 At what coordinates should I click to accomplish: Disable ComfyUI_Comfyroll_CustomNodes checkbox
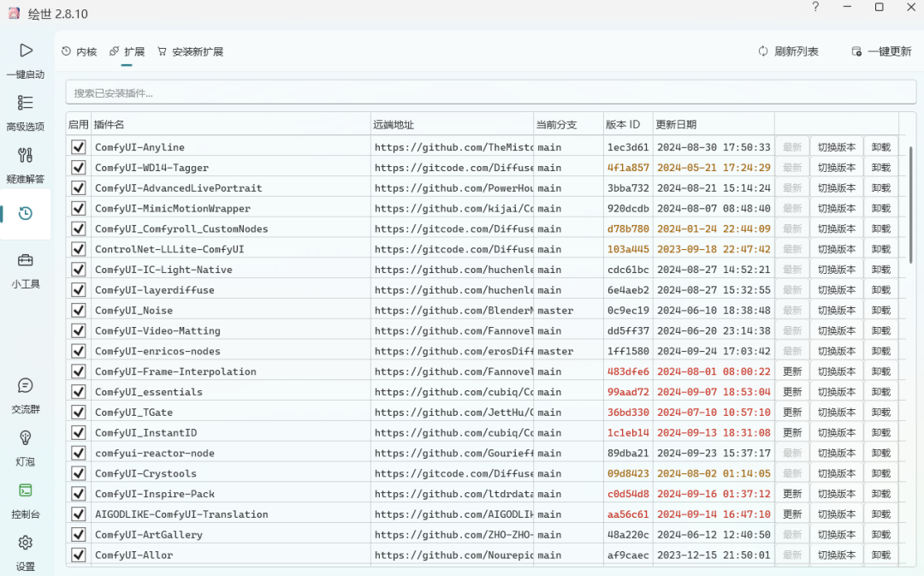pyautogui.click(x=79, y=229)
